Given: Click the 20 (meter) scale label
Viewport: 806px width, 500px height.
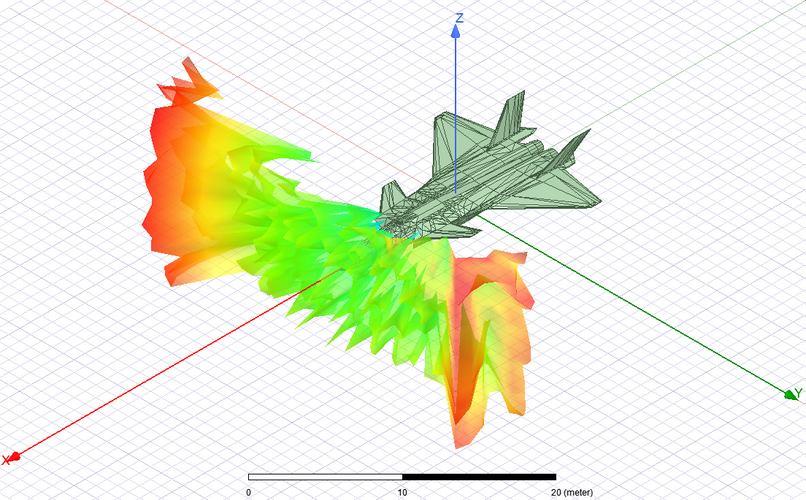Looking at the screenshot, I should [x=572, y=492].
